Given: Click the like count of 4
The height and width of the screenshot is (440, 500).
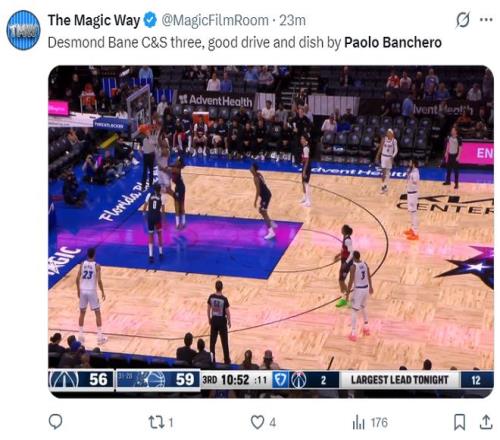Looking at the screenshot, I should pyautogui.click(x=272, y=423).
